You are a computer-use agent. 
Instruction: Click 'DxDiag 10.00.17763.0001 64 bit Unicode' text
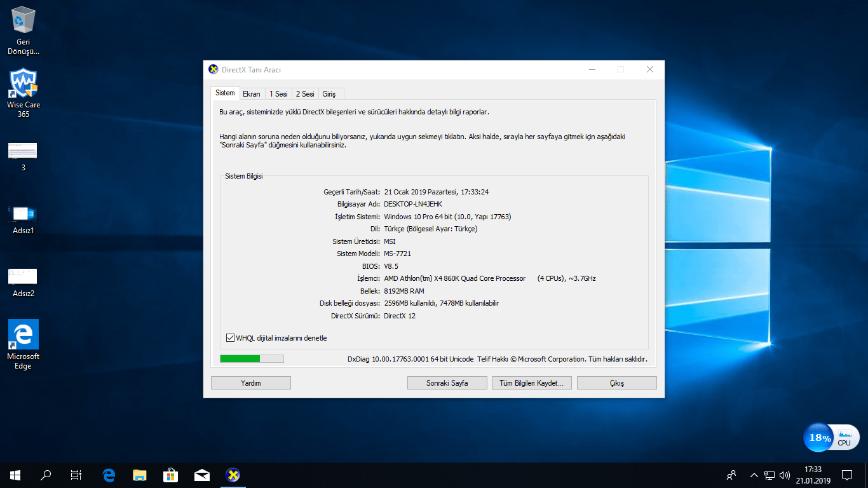tap(410, 359)
